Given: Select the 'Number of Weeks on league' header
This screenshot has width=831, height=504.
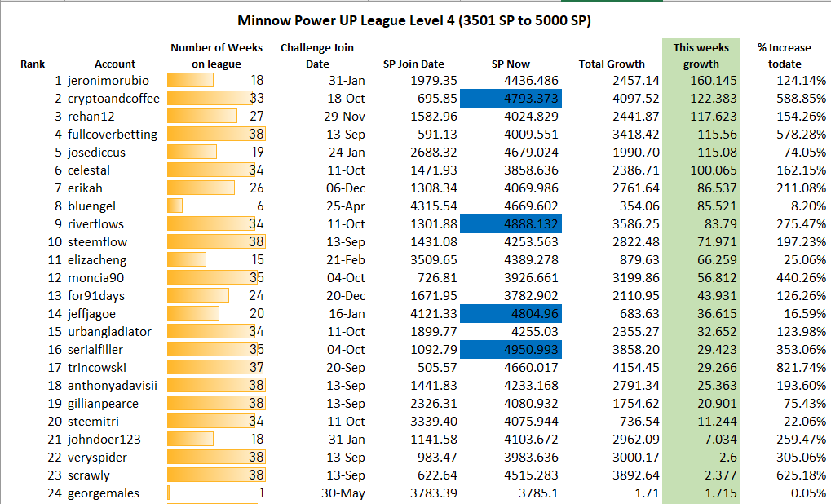Looking at the screenshot, I should 216,55.
